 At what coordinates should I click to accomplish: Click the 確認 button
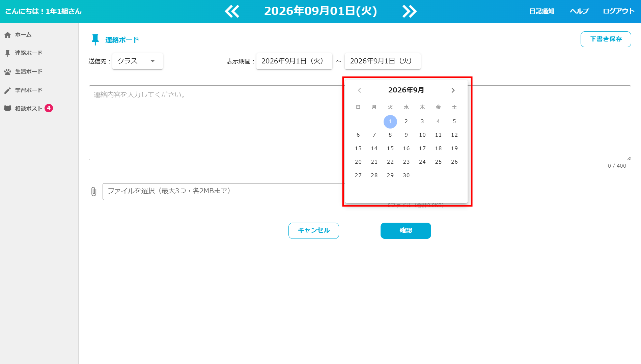pos(406,231)
